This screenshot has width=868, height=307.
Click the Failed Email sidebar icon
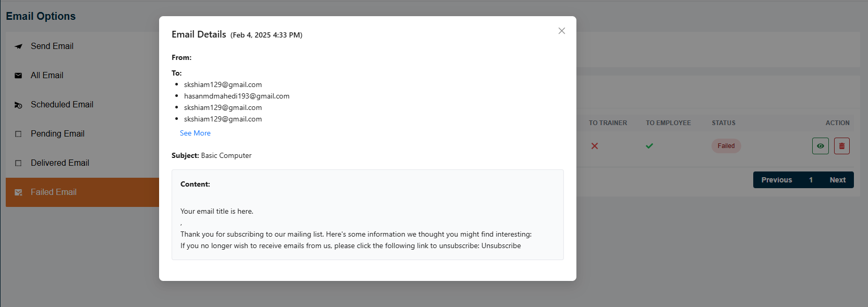(18, 192)
